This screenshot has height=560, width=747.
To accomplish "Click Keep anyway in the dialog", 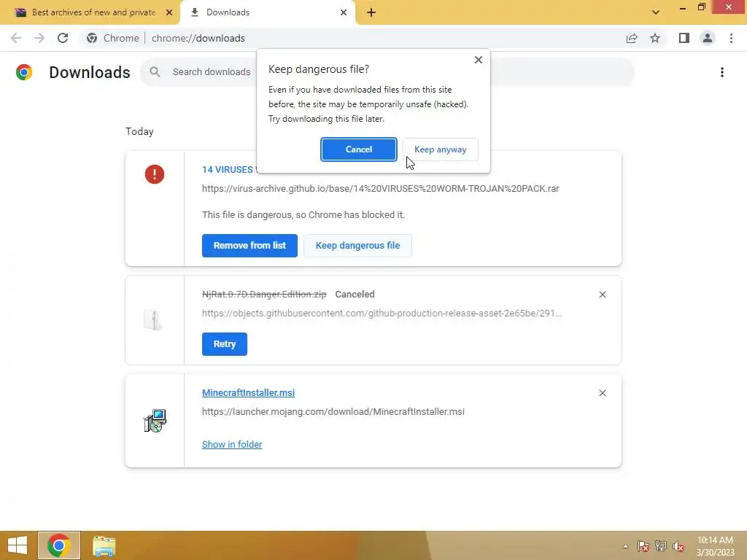I will point(440,149).
